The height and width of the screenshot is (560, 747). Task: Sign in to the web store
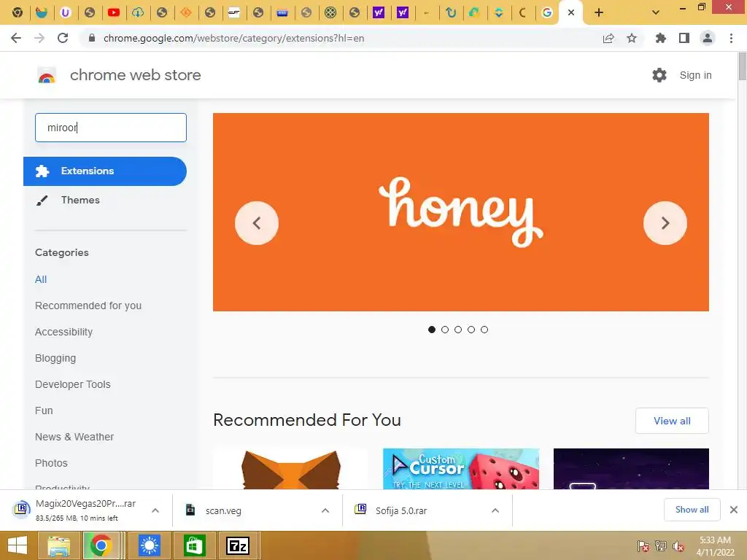tap(695, 75)
